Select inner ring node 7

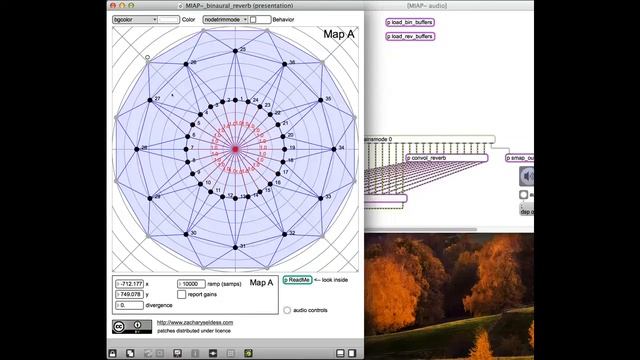tap(186, 149)
